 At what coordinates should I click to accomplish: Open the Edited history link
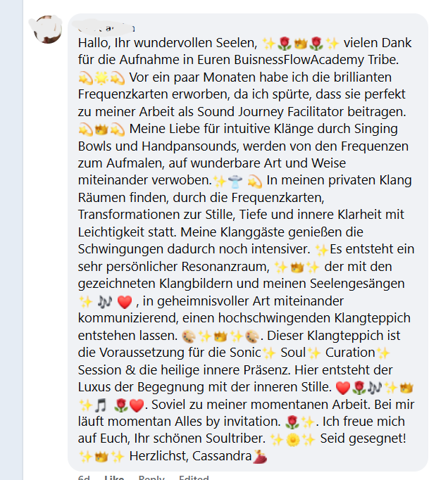click(x=194, y=478)
